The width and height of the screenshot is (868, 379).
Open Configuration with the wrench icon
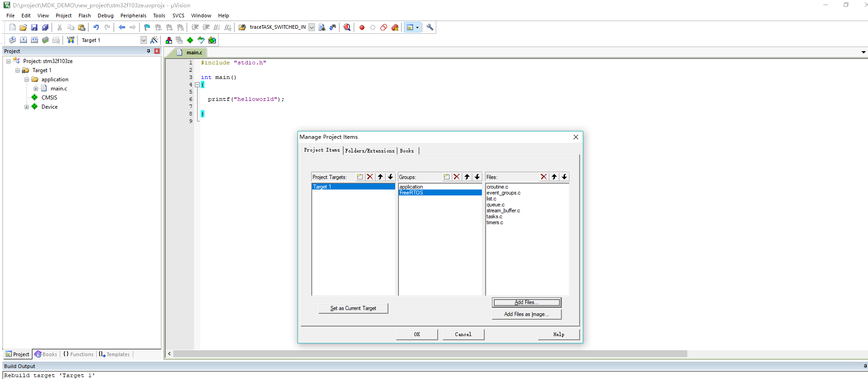[x=430, y=27]
